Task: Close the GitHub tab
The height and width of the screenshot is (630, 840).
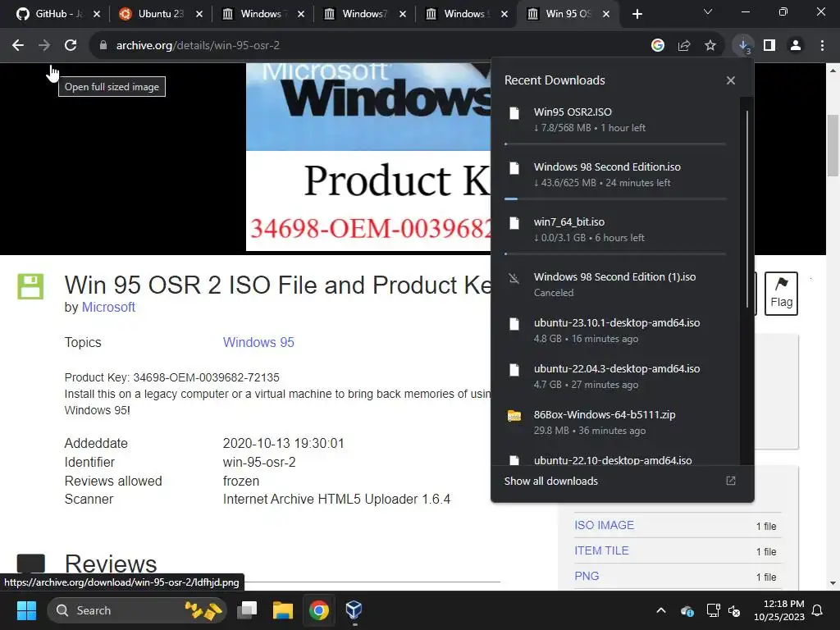Action: pos(97,14)
